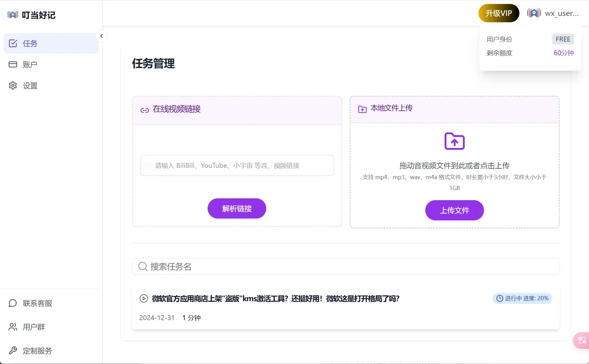Click the 进行中 进度 20% status badge
This screenshot has width=589, height=364.
(x=522, y=298)
